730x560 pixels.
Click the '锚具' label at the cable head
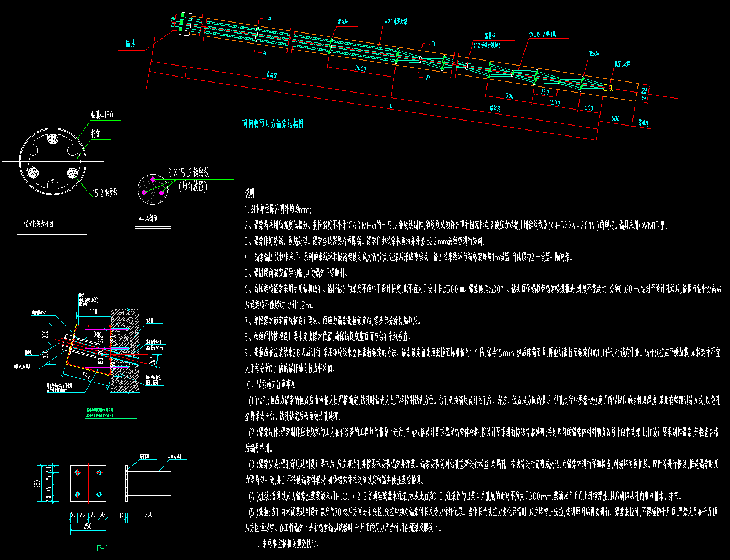131,44
